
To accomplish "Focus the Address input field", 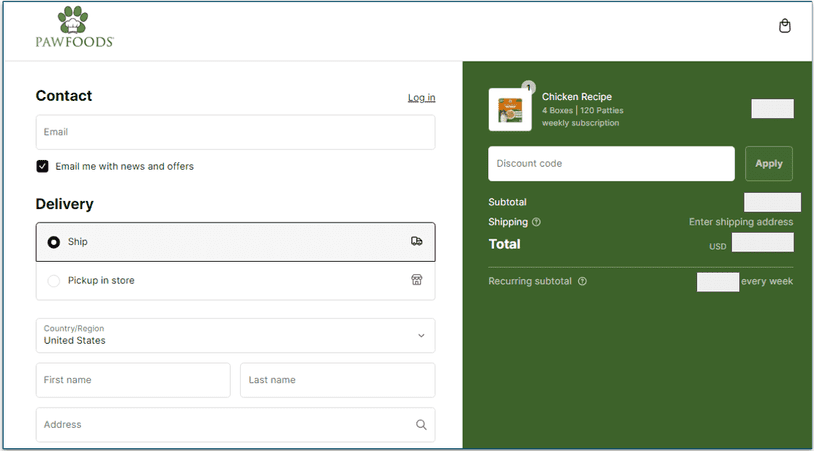I will [235, 425].
